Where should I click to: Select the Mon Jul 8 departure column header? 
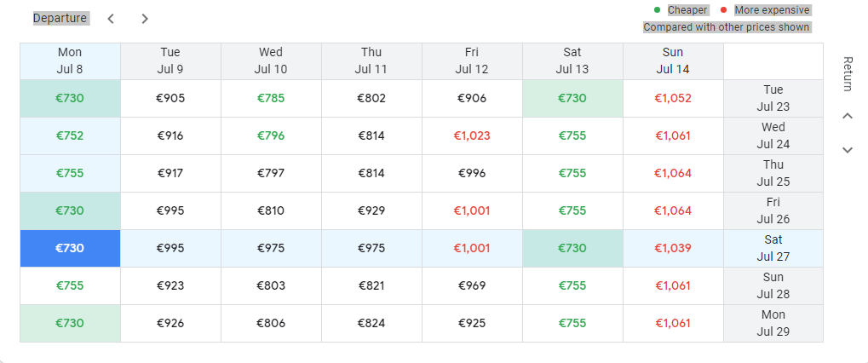[71, 60]
